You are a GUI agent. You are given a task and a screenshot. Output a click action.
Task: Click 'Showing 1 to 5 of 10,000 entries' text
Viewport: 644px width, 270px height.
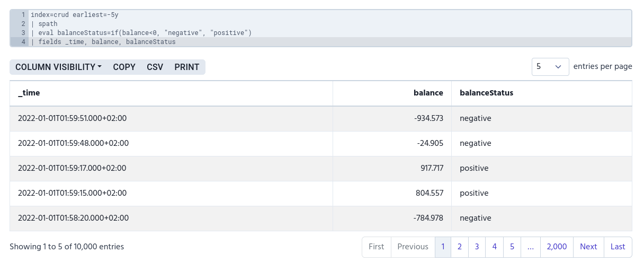67,247
